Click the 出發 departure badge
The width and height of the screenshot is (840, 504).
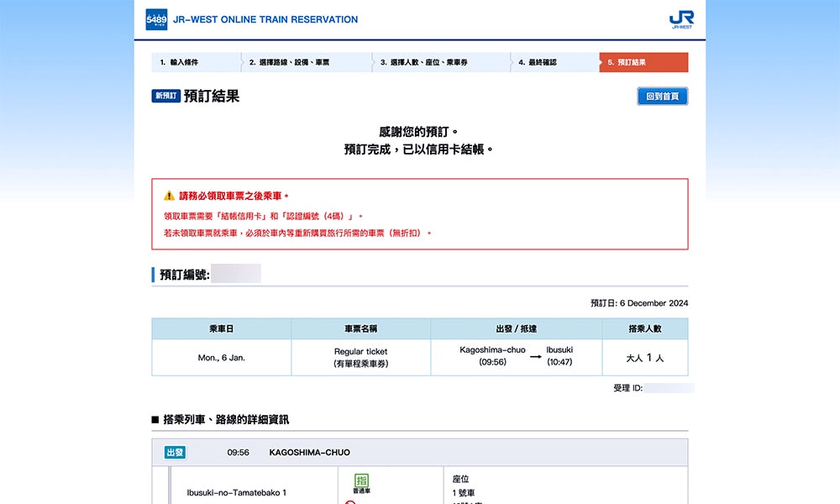pyautogui.click(x=175, y=453)
